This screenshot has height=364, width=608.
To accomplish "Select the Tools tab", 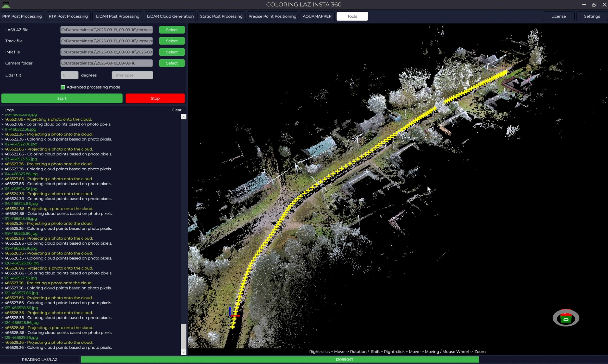I will coord(352,16).
